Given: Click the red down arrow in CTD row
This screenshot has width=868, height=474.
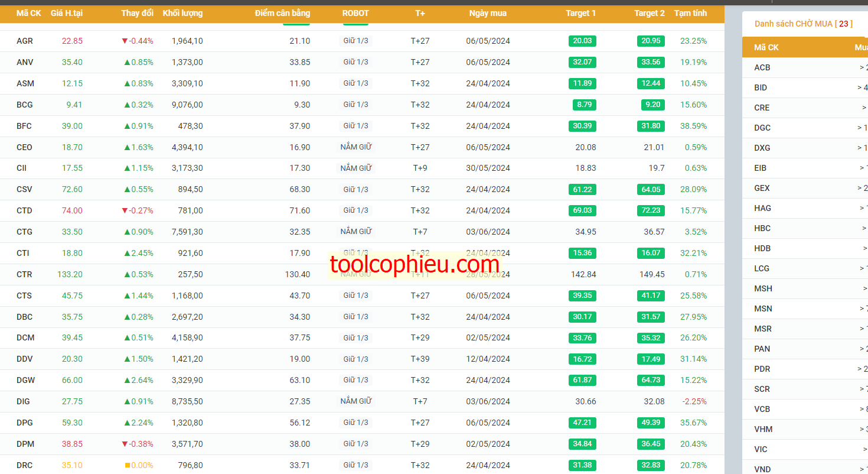Looking at the screenshot, I should (x=125, y=211).
